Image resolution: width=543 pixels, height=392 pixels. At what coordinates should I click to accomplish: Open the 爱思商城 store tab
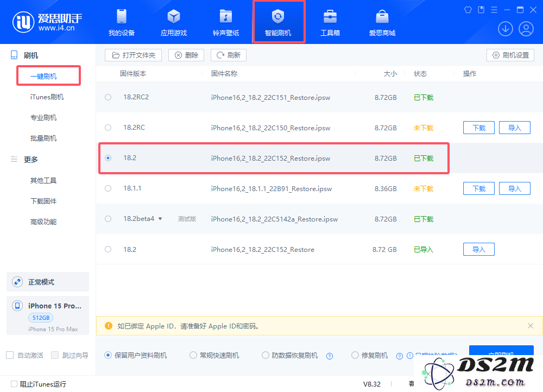pyautogui.click(x=382, y=23)
